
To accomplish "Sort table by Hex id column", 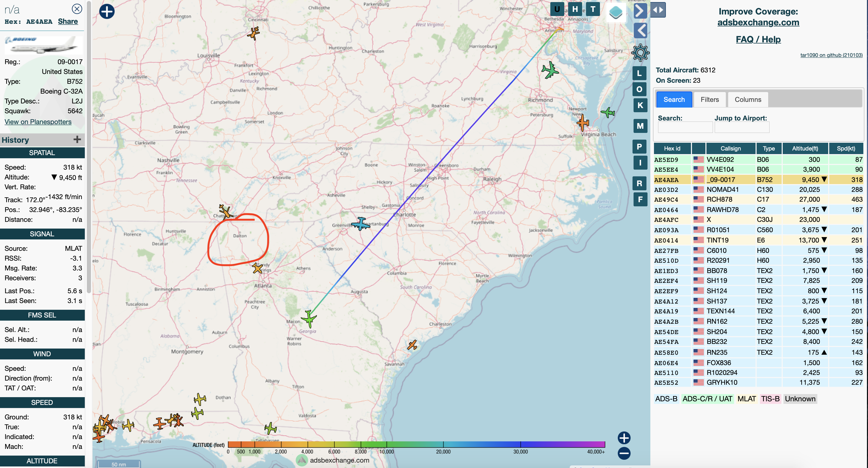I will point(672,148).
